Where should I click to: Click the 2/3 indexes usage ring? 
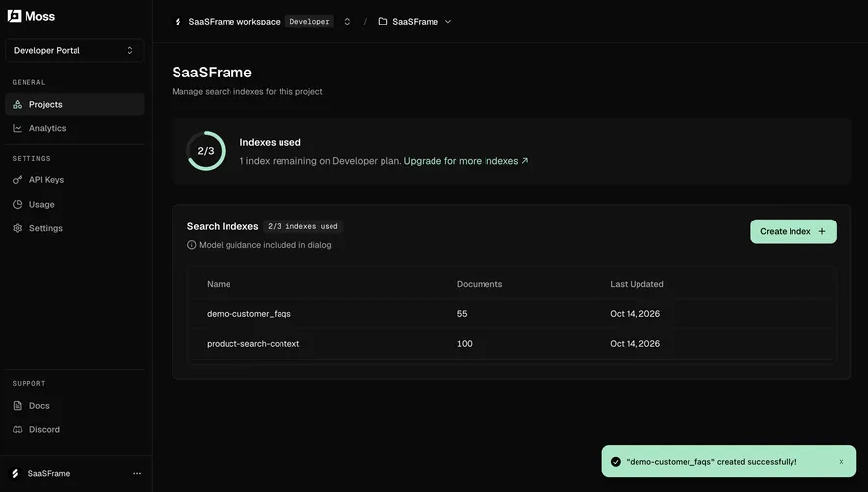(x=206, y=151)
